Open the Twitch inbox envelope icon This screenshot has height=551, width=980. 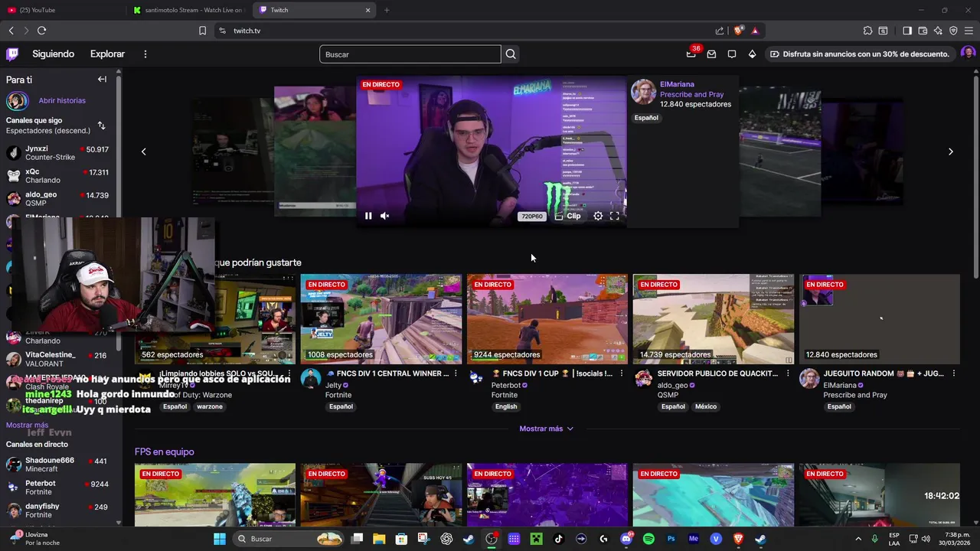click(711, 54)
